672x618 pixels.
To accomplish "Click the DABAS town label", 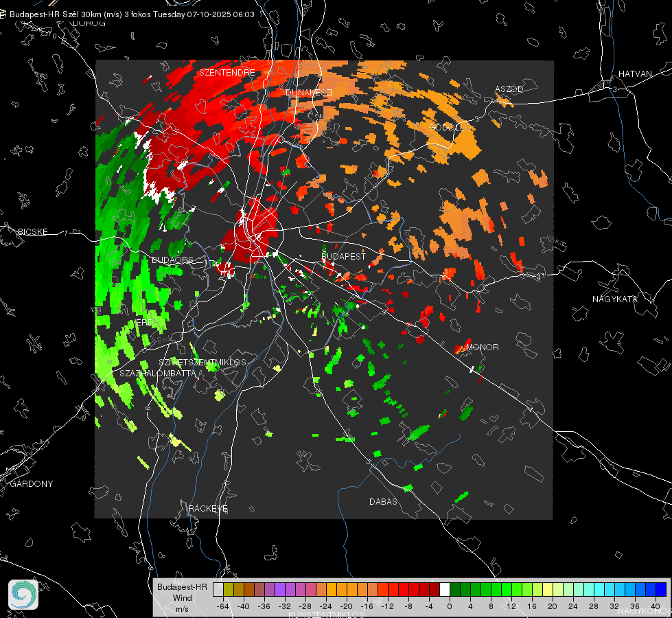I will click(x=383, y=501).
